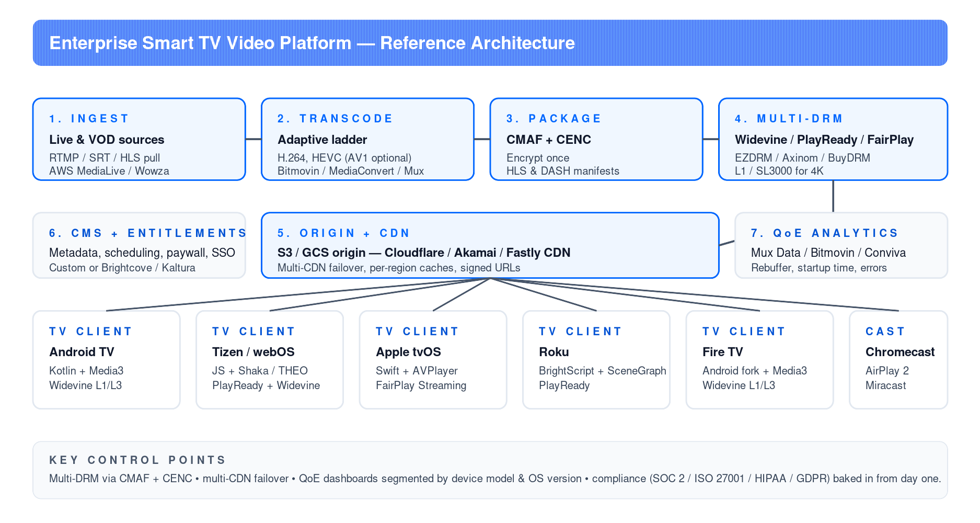Click 'CMAF + CENC' bold label
Screen dimensions: 980x523
549,140
